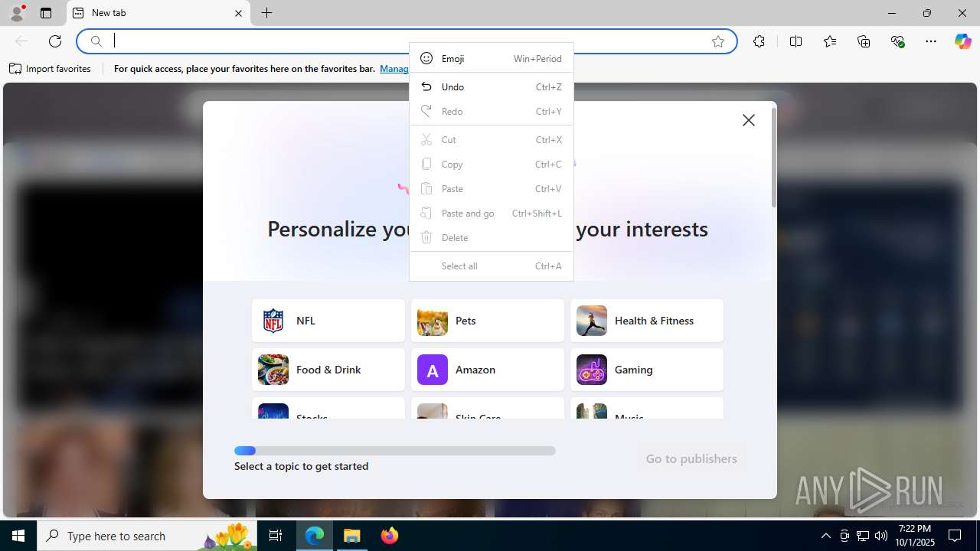
Task: Select the Pets topic card
Action: (488, 321)
